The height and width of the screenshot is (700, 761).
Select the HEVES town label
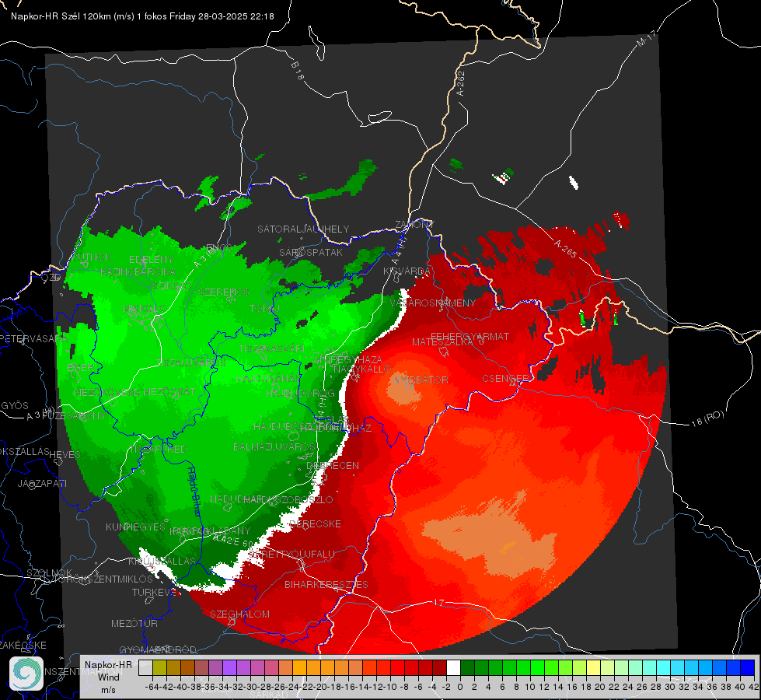65,454
